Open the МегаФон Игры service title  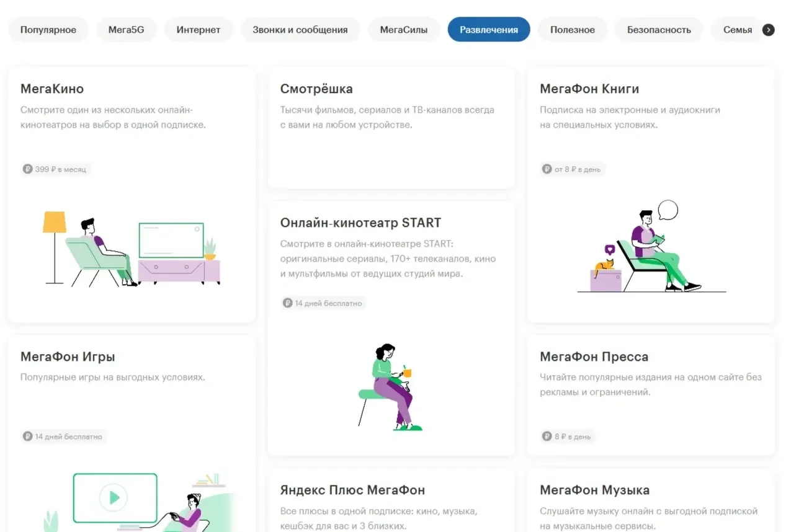pyautogui.click(x=68, y=357)
